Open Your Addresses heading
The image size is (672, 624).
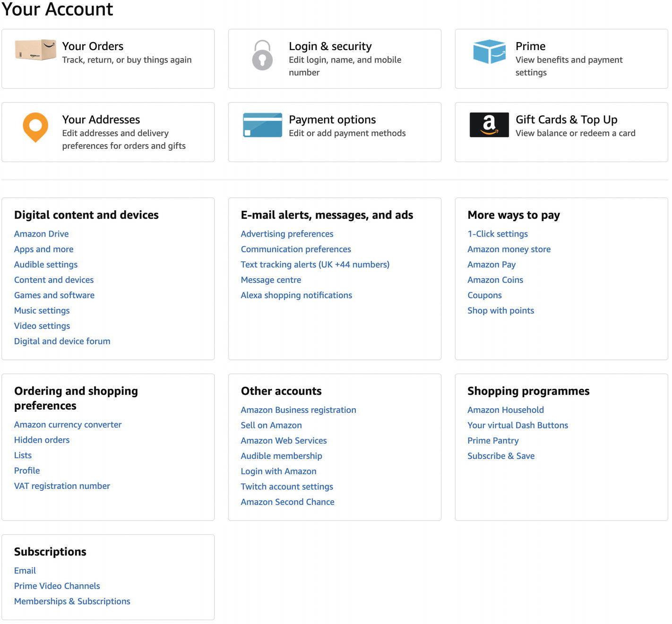[x=101, y=120]
